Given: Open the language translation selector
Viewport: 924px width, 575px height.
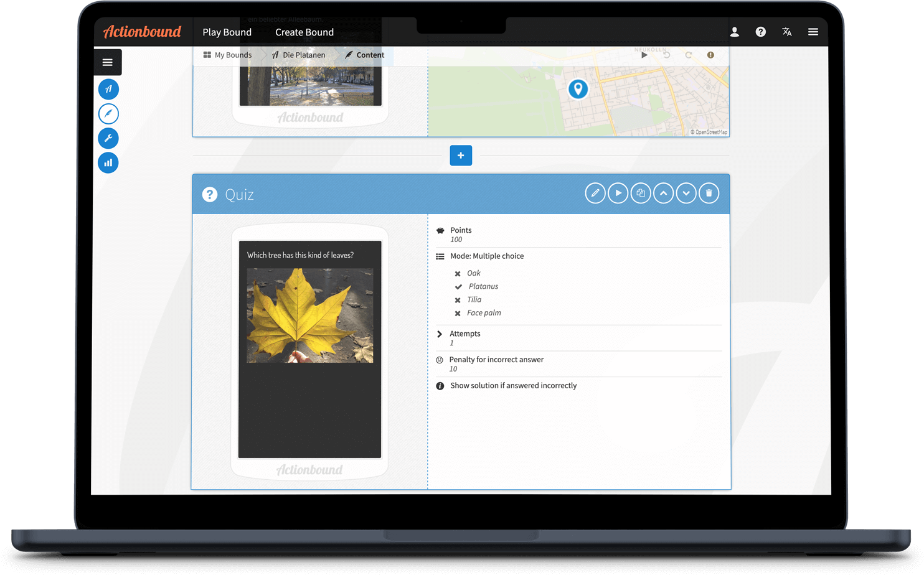Looking at the screenshot, I should (x=786, y=32).
